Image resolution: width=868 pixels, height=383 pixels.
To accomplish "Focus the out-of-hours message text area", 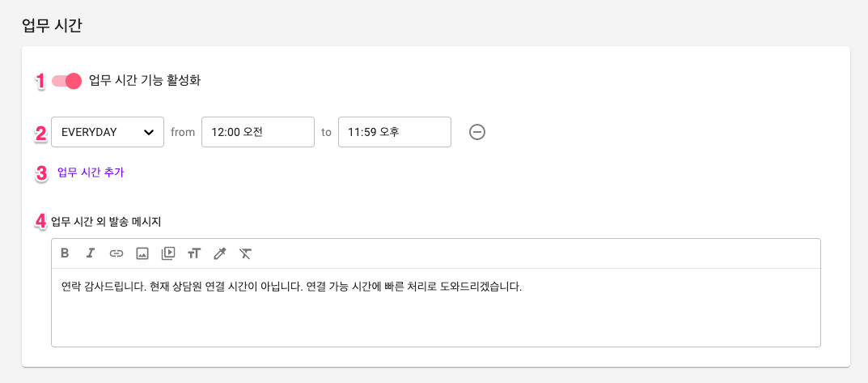I will 436,308.
